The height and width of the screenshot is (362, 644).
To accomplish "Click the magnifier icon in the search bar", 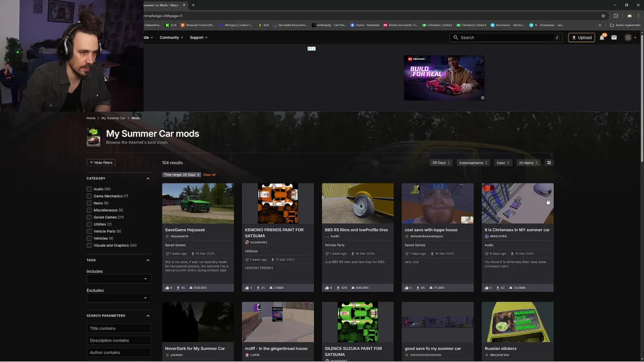I will click(x=455, y=37).
